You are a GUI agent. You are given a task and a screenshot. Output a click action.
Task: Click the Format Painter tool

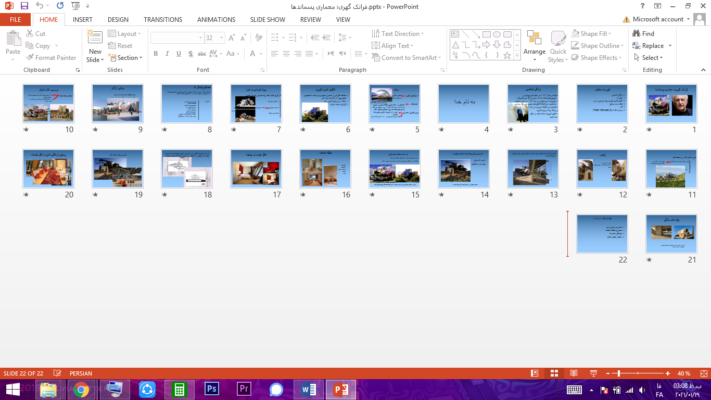tap(52, 58)
